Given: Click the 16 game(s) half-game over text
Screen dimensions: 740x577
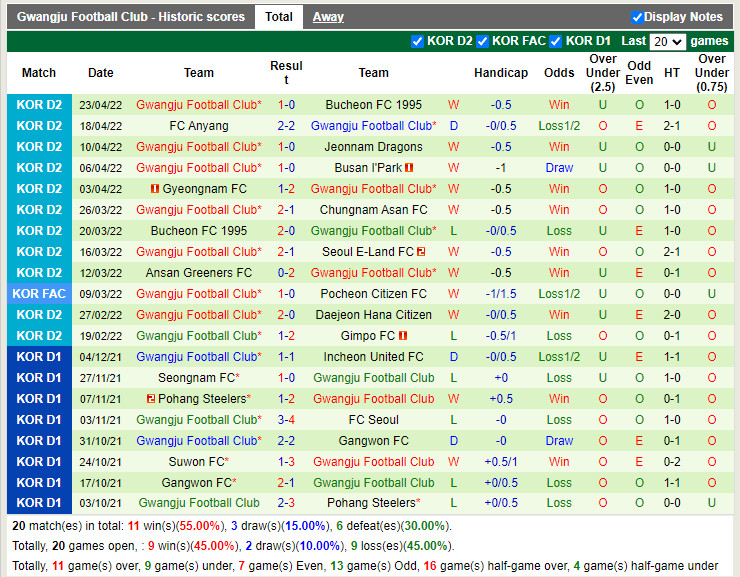Looking at the screenshot, I should pos(496,566).
